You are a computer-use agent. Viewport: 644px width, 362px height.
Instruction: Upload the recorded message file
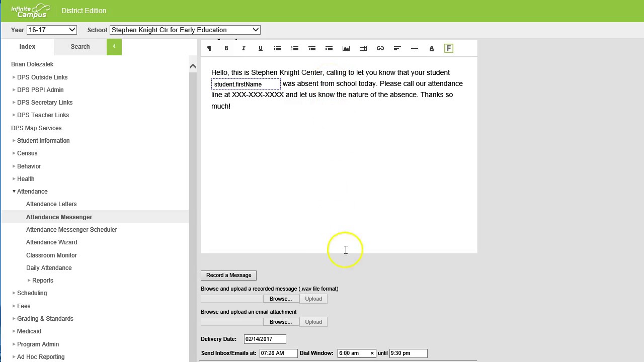tap(313, 299)
